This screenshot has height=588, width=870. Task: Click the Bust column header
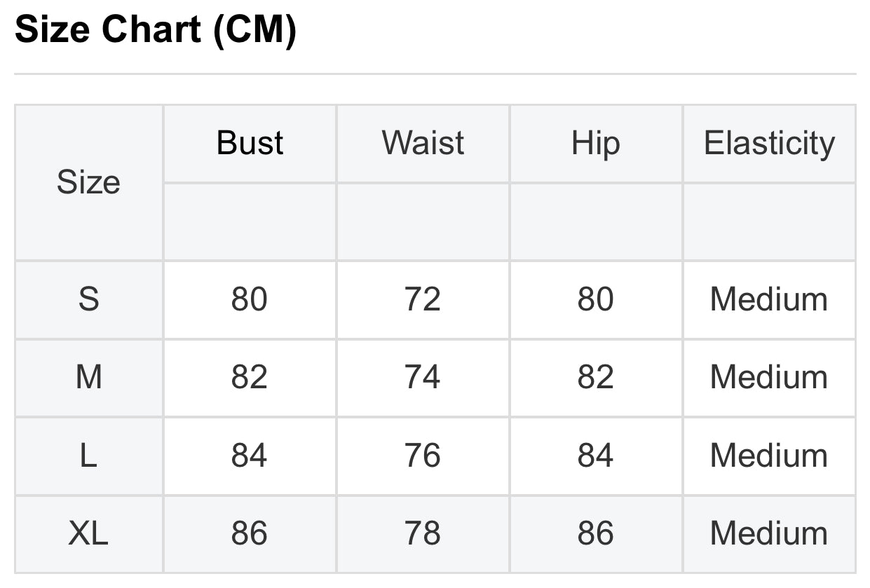click(x=250, y=143)
